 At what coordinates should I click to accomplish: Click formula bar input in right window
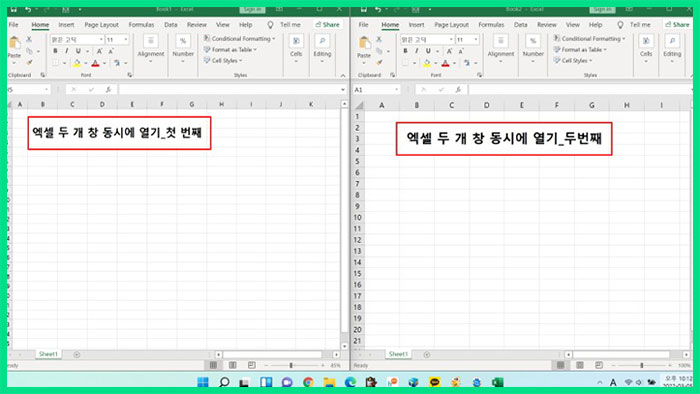tap(579, 90)
